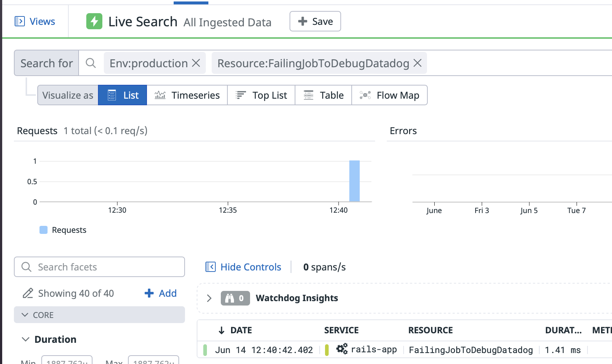Image resolution: width=612 pixels, height=364 pixels.
Task: Switch visualization to List
Action: [122, 95]
